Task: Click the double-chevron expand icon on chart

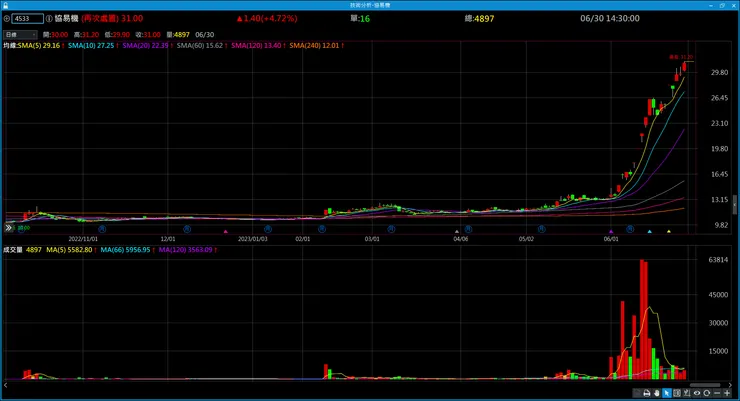Action: [x=8, y=228]
